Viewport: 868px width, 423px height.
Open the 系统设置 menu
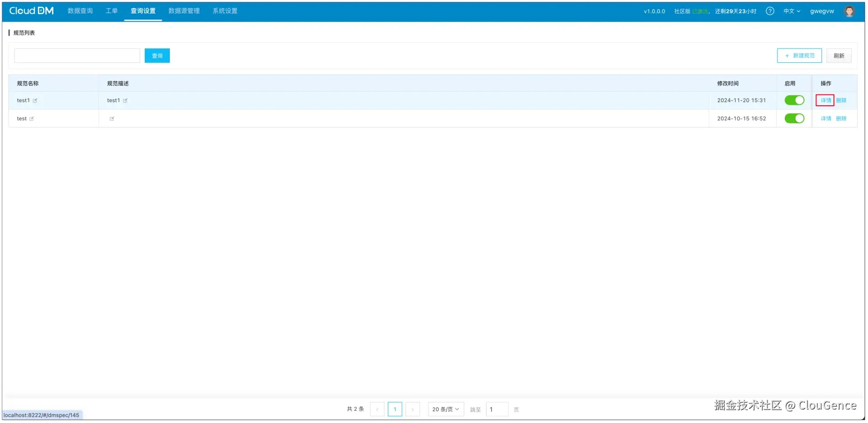[x=225, y=11]
